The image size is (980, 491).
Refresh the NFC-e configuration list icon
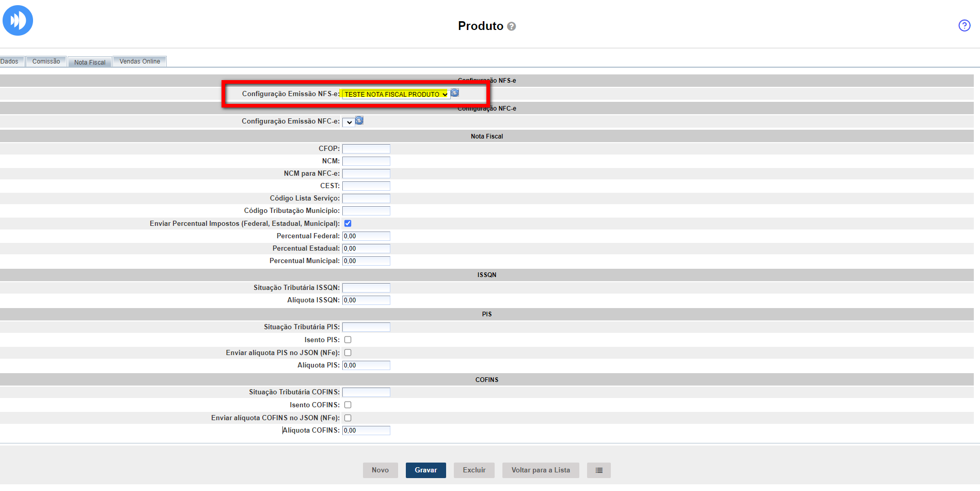tap(359, 121)
